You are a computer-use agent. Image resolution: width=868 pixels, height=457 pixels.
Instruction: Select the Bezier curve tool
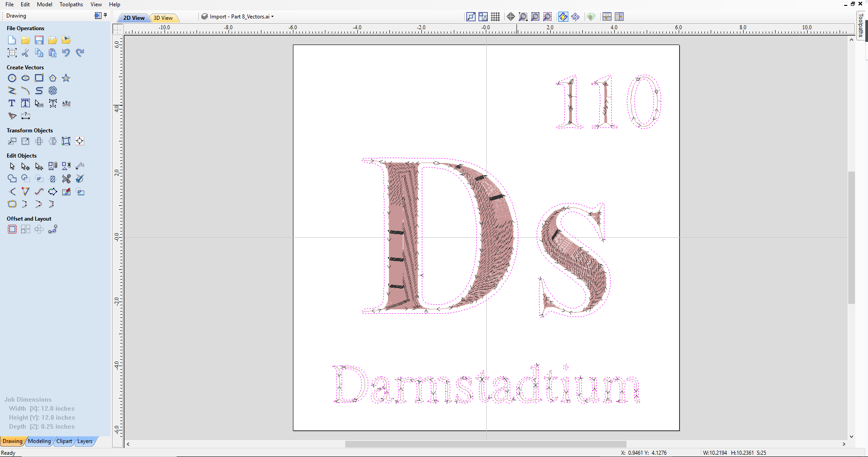click(x=39, y=90)
